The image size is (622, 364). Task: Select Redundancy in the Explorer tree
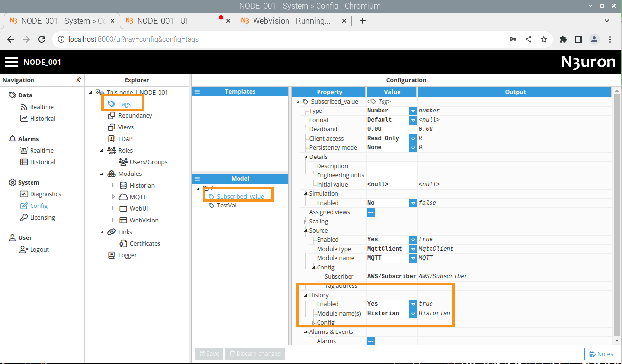(130, 116)
